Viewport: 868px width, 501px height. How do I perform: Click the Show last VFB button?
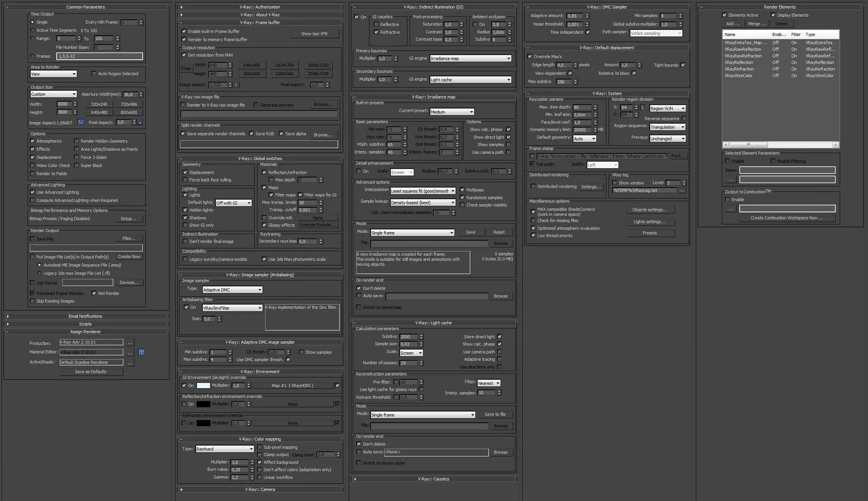314,34
